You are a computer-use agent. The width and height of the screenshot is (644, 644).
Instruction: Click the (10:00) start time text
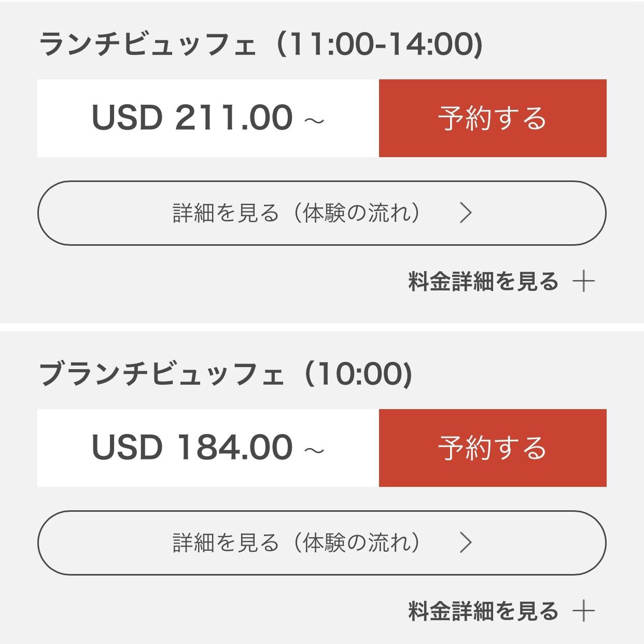pos(359,374)
